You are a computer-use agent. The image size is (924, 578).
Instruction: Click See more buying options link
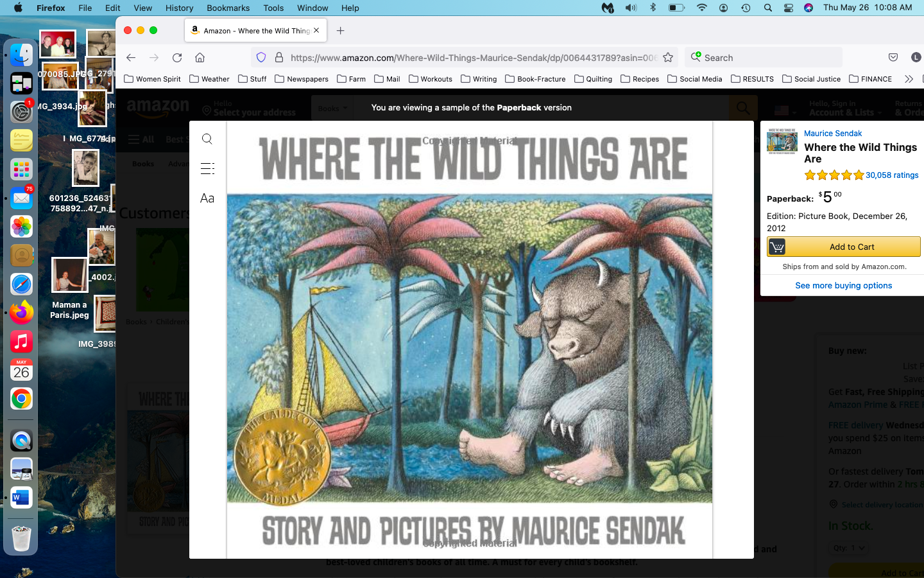click(x=843, y=285)
